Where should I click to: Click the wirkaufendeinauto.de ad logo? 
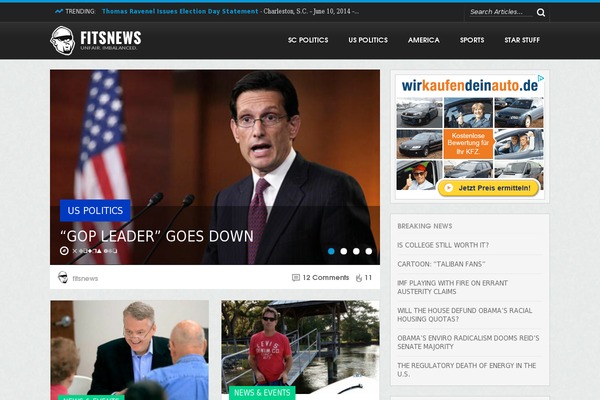470,85
